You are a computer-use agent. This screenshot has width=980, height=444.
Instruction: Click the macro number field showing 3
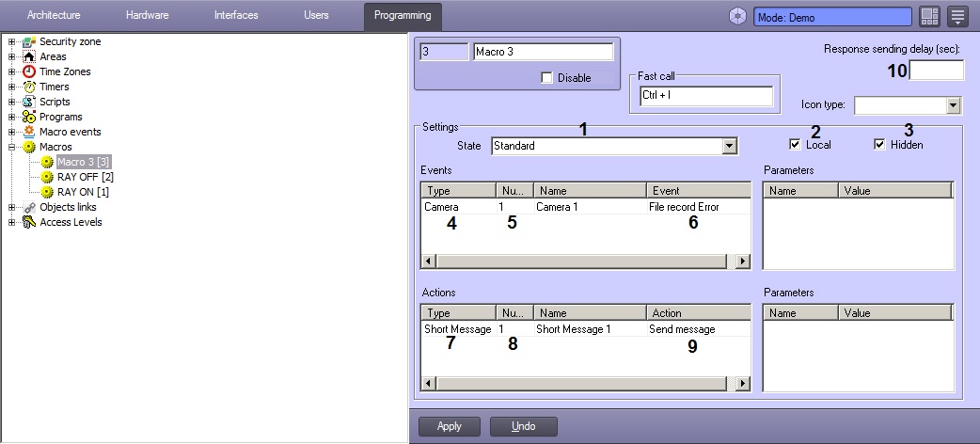(x=444, y=52)
